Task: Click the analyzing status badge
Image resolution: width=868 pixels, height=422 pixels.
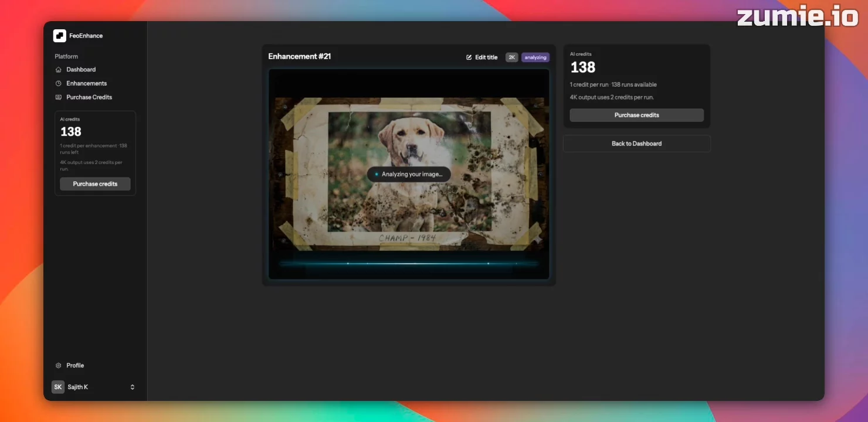Action: pos(535,57)
